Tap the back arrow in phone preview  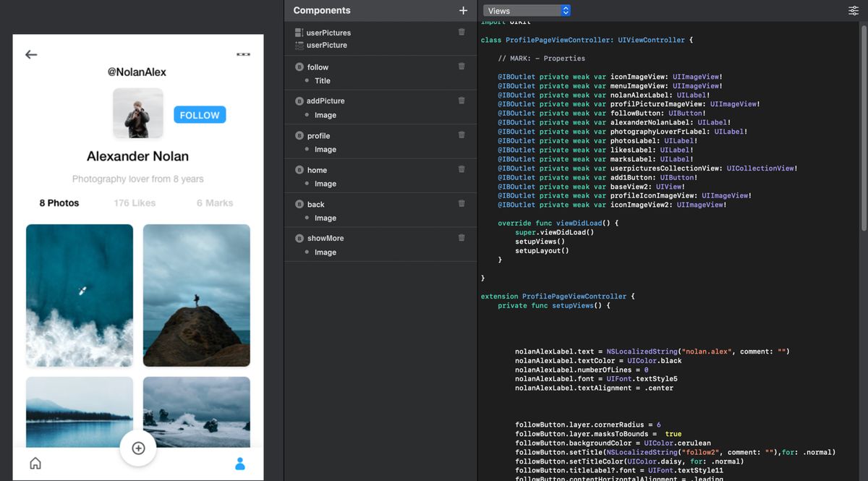pyautogui.click(x=31, y=54)
